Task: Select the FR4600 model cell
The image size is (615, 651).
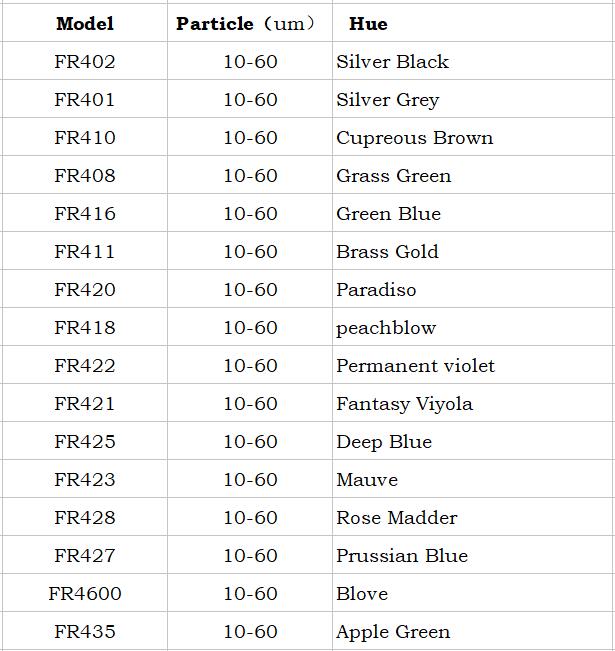Action: pos(85,593)
